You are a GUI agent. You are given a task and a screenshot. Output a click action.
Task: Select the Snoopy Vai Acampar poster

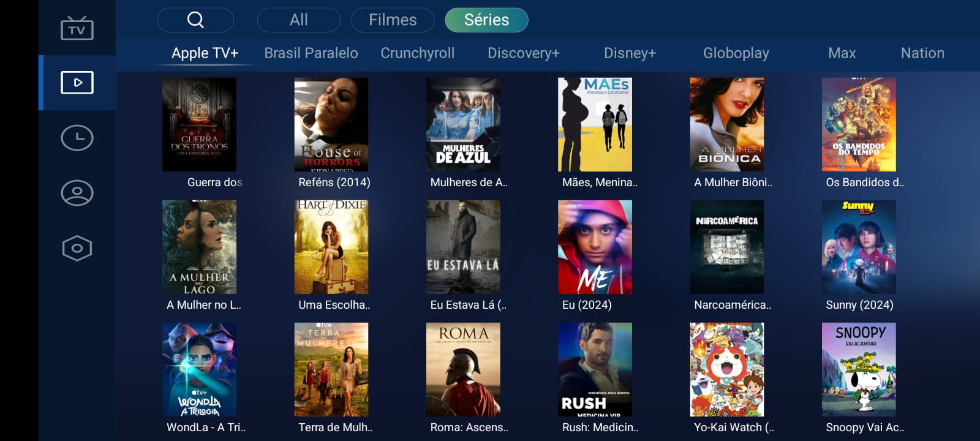point(859,369)
